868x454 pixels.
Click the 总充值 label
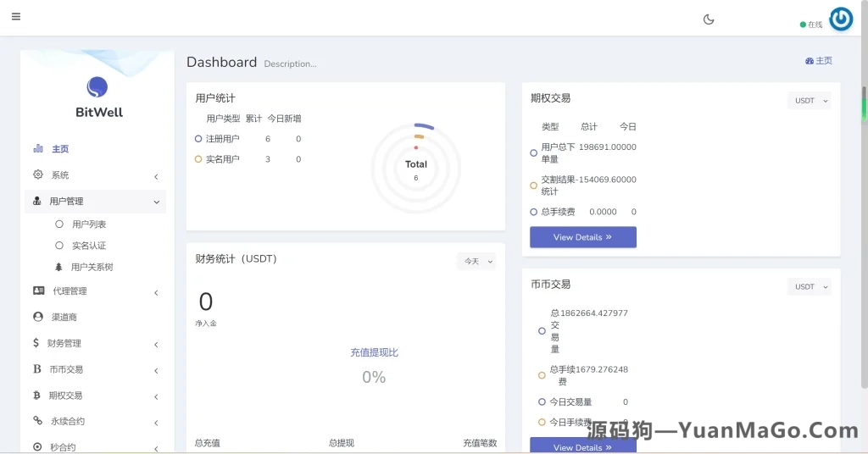tap(208, 443)
